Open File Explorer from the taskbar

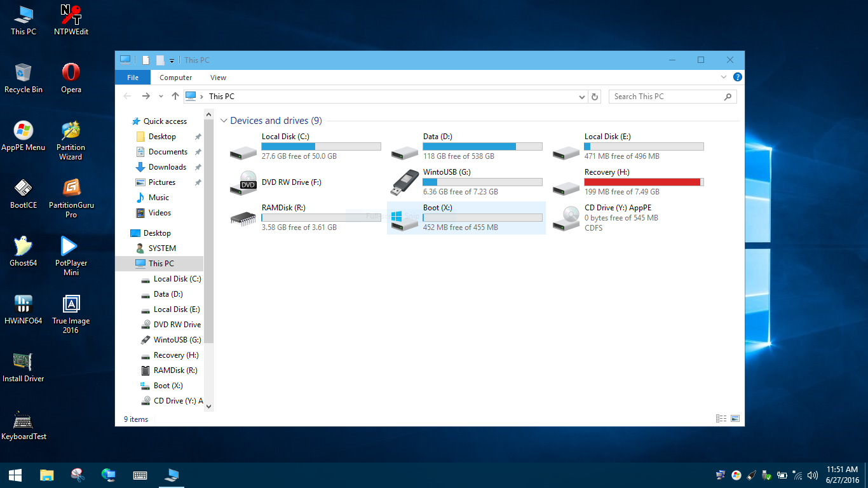tap(46, 475)
